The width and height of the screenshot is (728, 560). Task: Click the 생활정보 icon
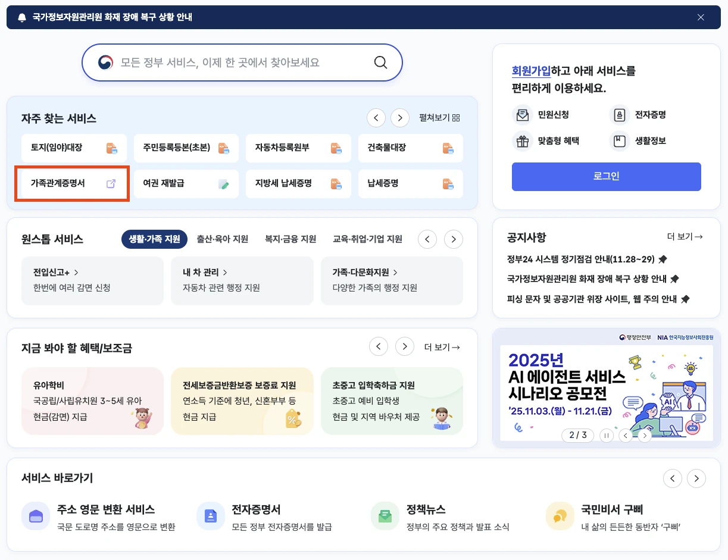point(620,141)
